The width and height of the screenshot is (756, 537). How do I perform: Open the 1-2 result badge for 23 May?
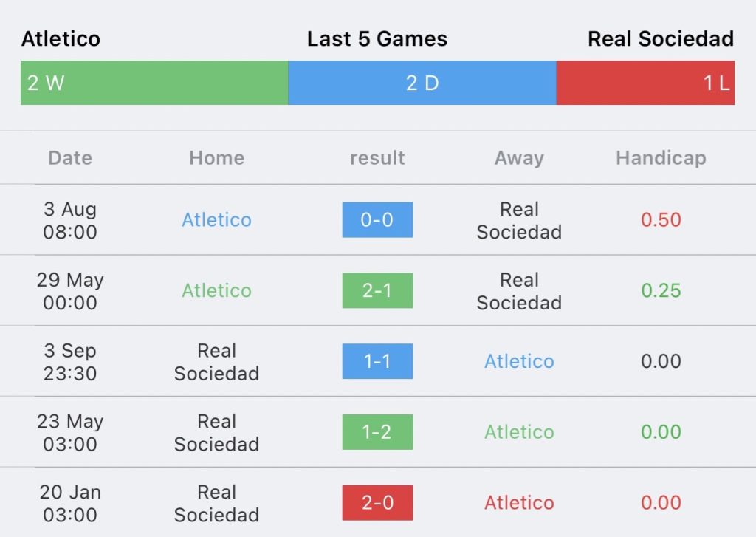[377, 432]
